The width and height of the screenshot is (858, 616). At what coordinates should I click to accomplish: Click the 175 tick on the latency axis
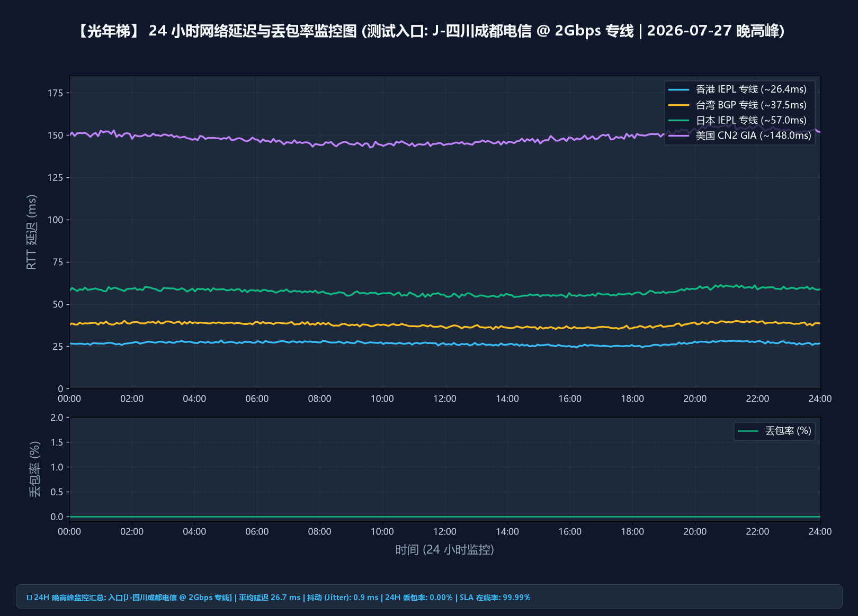pyautogui.click(x=55, y=93)
